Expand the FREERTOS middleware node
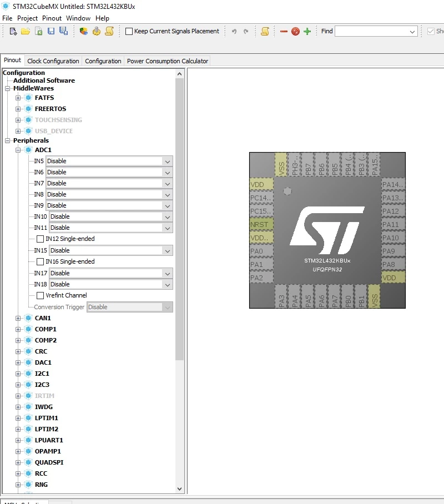Viewport: 444px width, 504px height. coord(18,109)
